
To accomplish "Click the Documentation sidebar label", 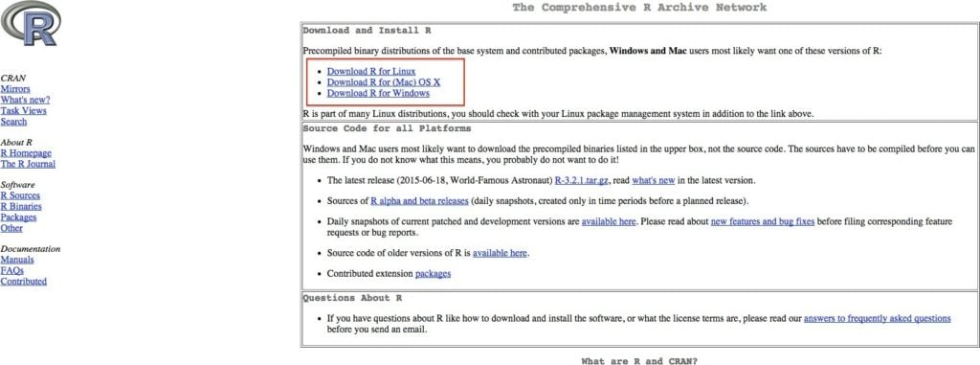I will tap(31, 248).
